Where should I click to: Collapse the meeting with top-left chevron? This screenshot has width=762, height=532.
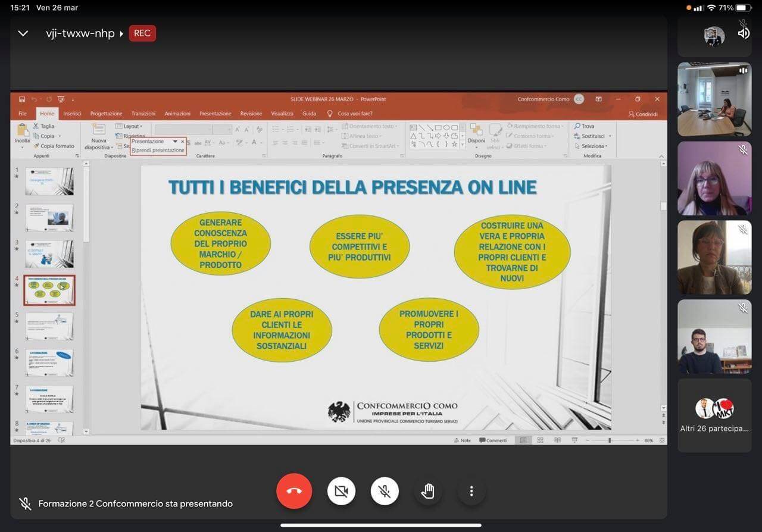tap(23, 33)
